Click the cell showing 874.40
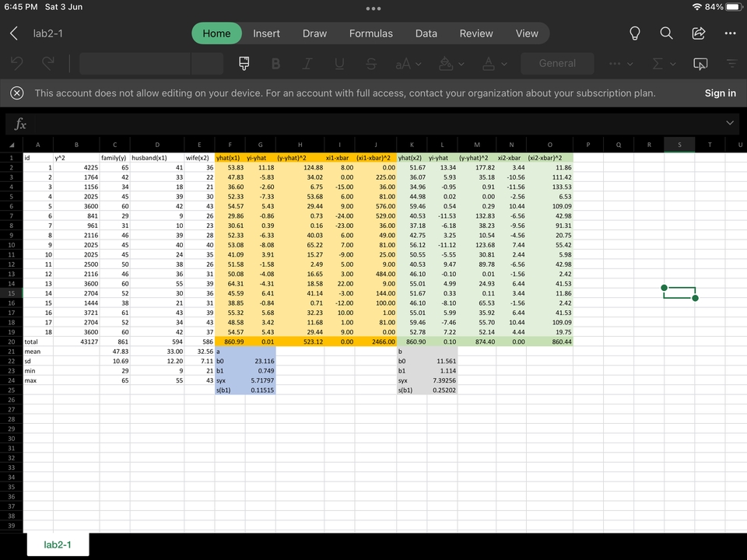 point(476,341)
